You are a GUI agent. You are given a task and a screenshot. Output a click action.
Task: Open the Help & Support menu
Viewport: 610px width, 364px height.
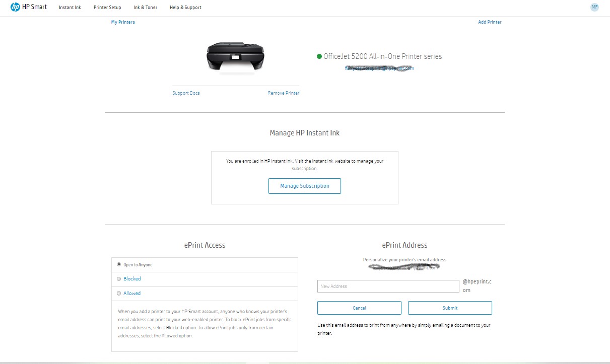tap(185, 8)
